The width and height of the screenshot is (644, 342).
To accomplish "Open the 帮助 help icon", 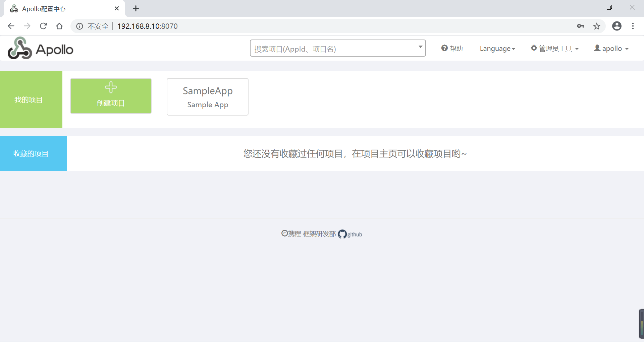I will tap(444, 48).
